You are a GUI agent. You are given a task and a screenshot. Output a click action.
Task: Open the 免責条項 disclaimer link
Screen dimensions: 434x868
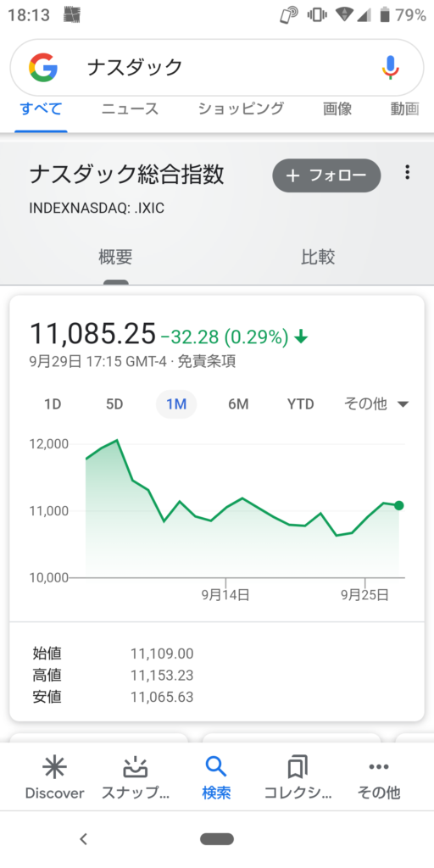207,361
